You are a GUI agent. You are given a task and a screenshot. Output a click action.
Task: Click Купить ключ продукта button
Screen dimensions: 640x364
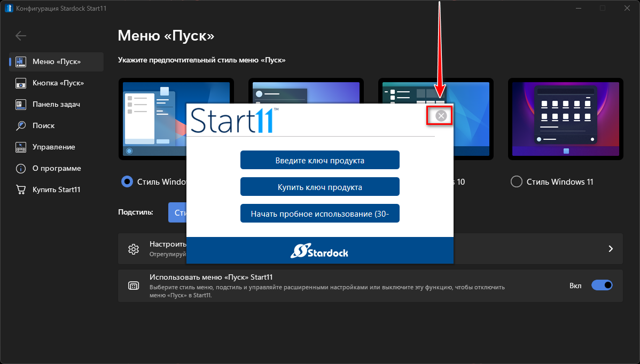pyautogui.click(x=319, y=187)
